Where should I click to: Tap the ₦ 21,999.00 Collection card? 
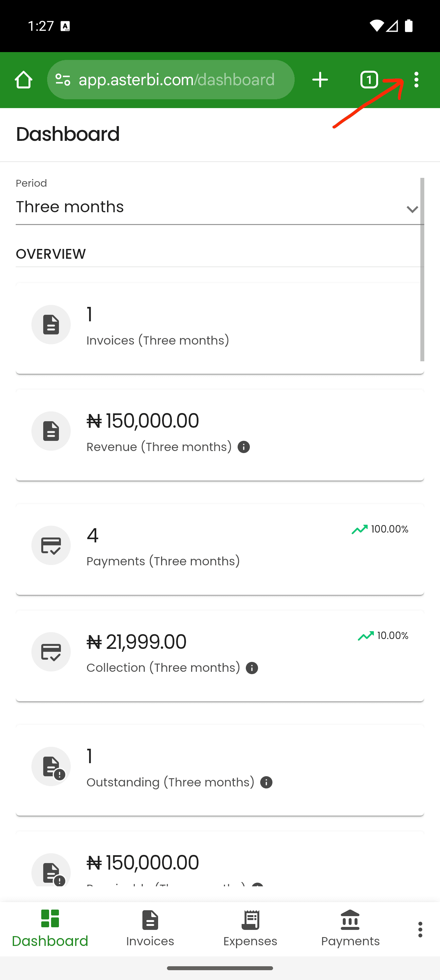(x=220, y=655)
